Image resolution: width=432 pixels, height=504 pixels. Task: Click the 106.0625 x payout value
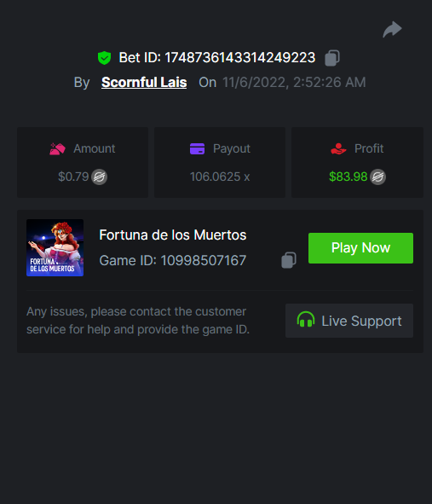pyautogui.click(x=220, y=177)
